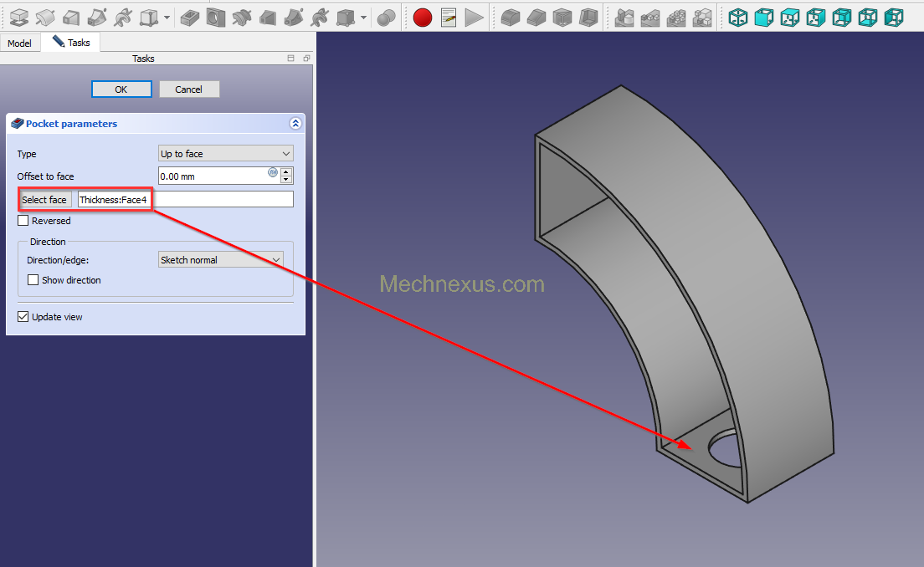Click the Thickness tool icon

(589, 17)
